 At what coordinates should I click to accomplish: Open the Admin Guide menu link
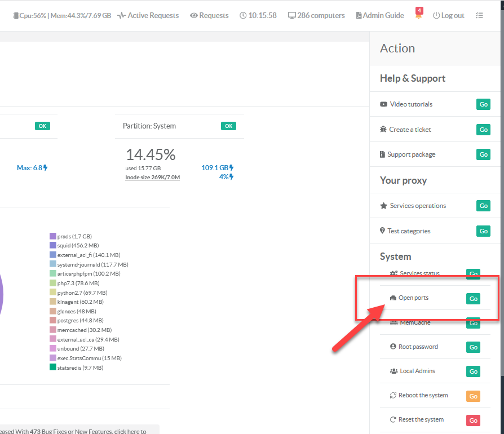click(x=379, y=16)
